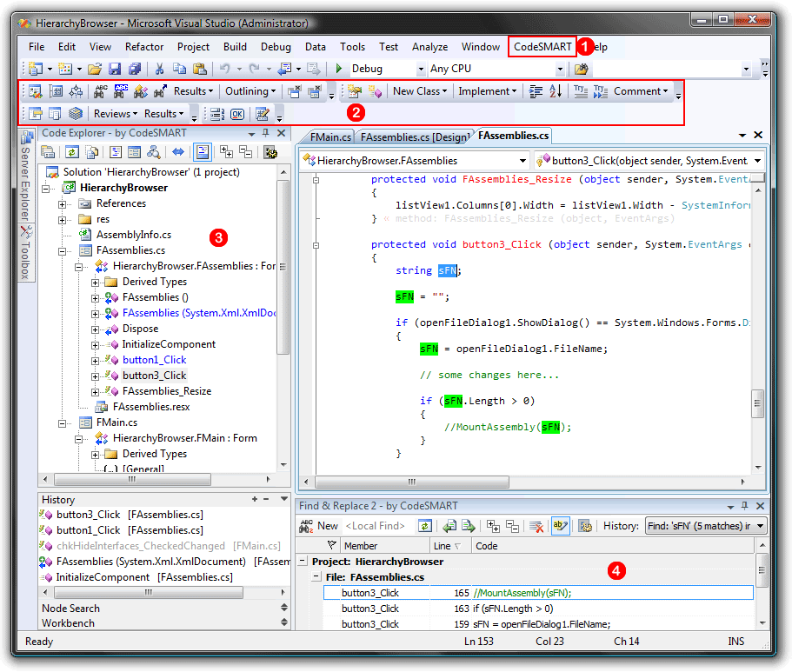Screen dimensions: 792x672
Task: Toggle pin on Code Explorer panel
Action: 266,133
